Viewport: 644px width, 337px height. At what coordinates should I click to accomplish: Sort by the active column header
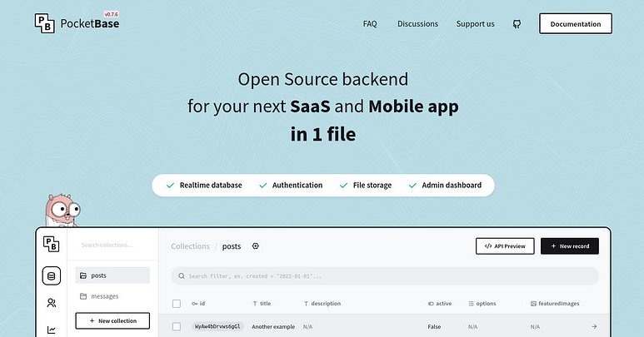point(440,304)
